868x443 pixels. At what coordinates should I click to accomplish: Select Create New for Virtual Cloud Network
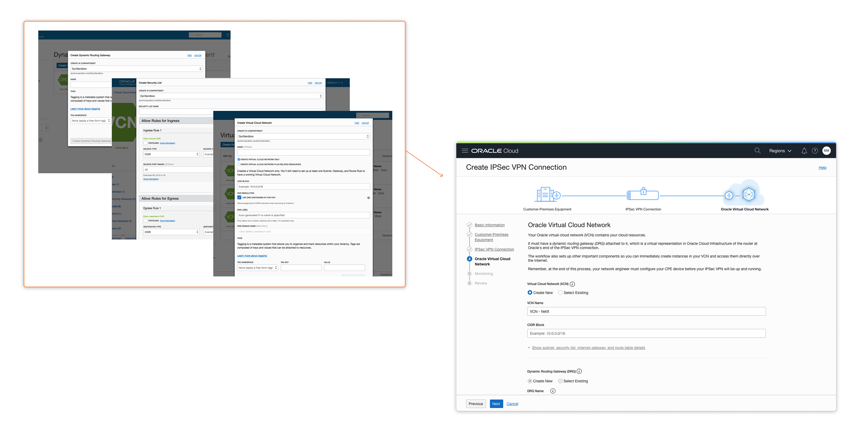tap(530, 293)
